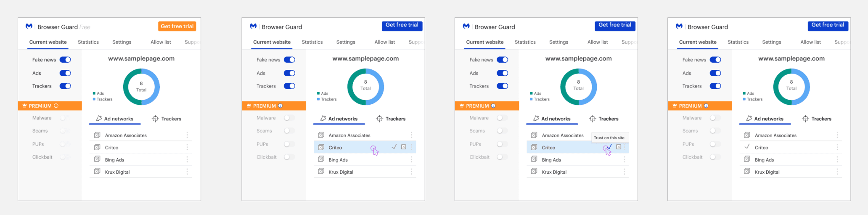Screen dimensions: 868x215
Task: Click Ad networks megaphone icon in fourth panel
Action: coord(749,119)
